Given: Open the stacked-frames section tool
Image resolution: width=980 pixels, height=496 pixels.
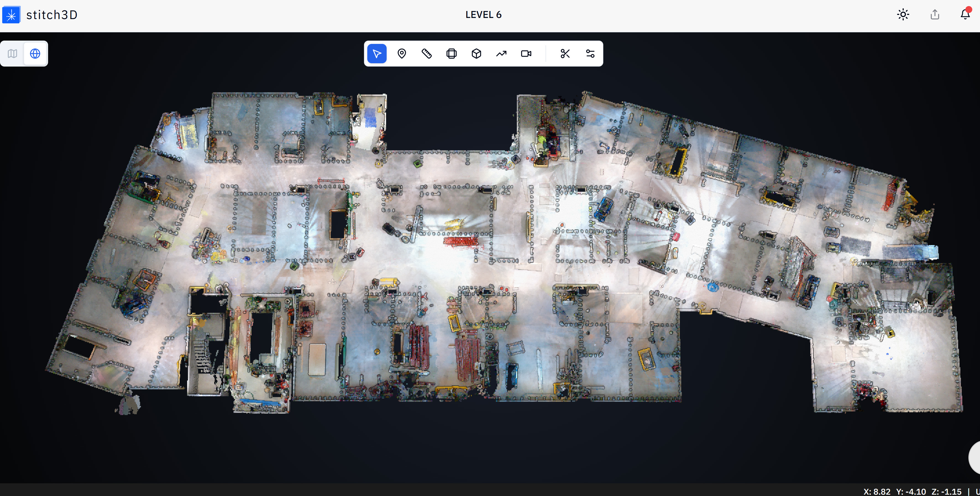Looking at the screenshot, I should point(452,54).
